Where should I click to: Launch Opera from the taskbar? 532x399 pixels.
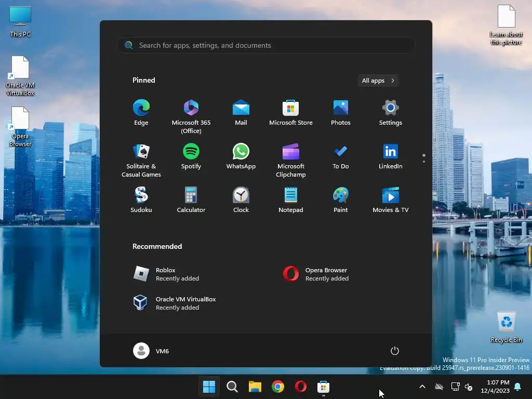[x=301, y=387]
